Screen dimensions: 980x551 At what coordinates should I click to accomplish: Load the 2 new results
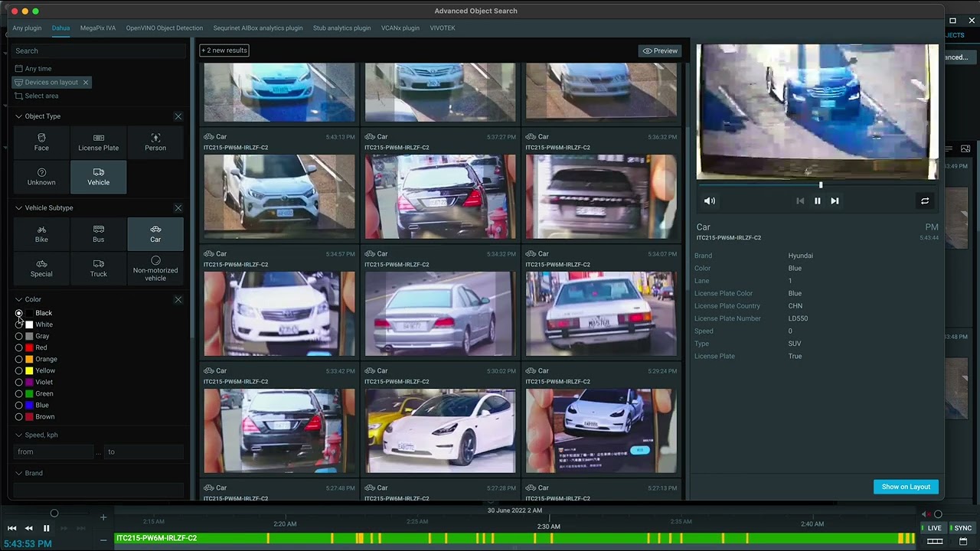pos(224,51)
